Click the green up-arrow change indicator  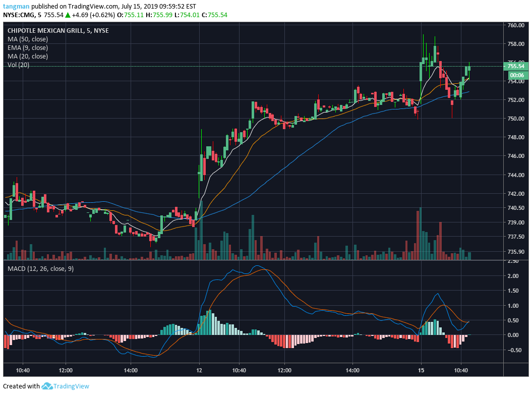point(68,15)
